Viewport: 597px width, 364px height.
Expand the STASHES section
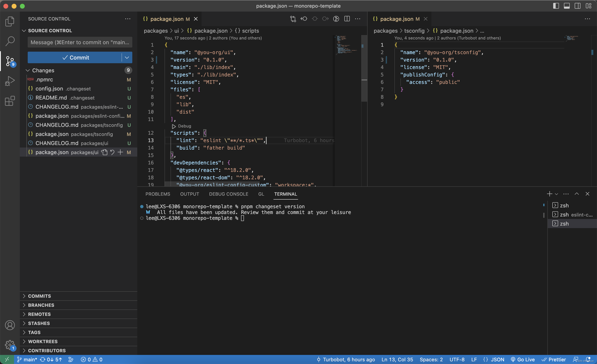[x=79, y=323]
